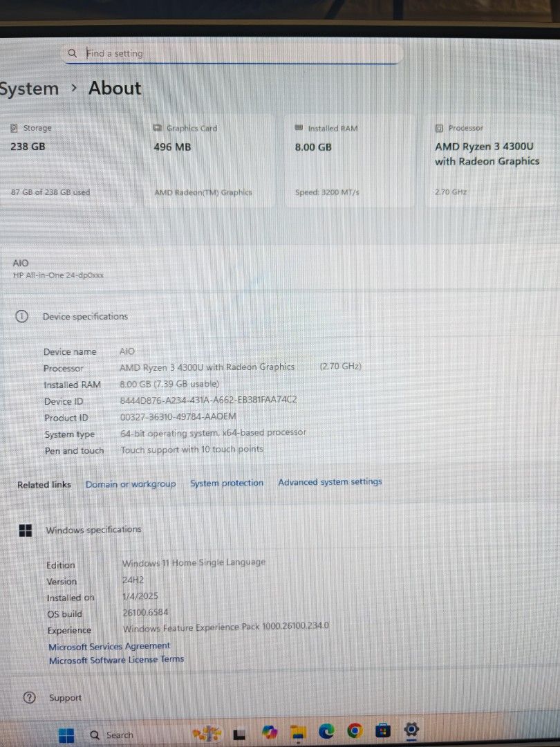Expand the Support section
Viewport: 560px width, 747px height.
[x=65, y=697]
